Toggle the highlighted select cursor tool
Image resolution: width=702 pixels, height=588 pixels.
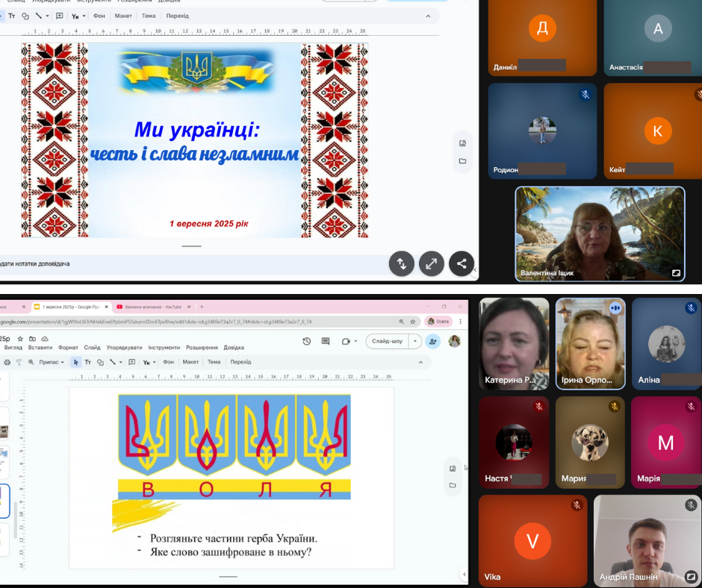coord(75,362)
